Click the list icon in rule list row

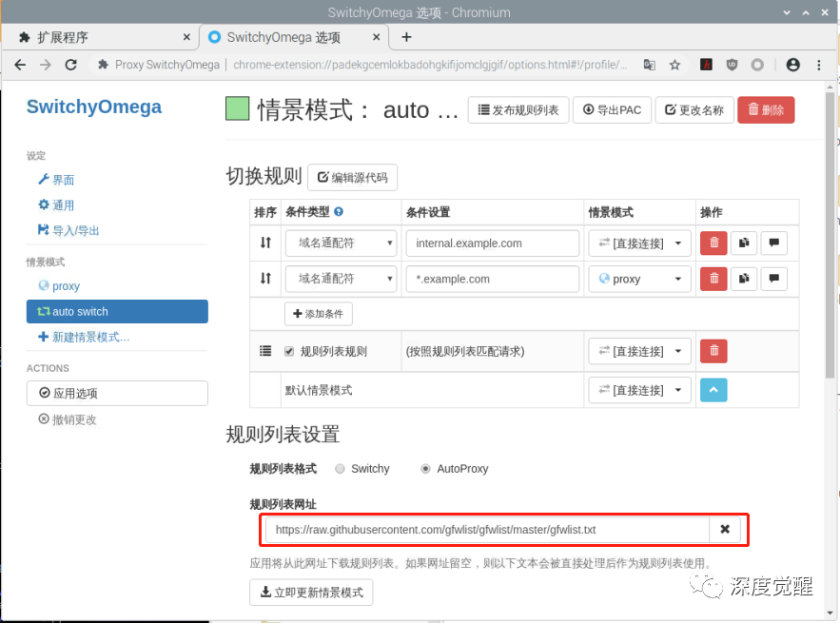(265, 351)
